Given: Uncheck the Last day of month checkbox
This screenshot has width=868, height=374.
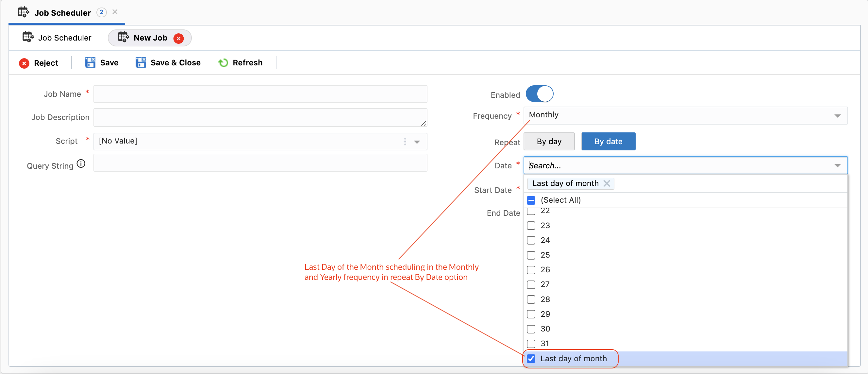Looking at the screenshot, I should pos(531,359).
